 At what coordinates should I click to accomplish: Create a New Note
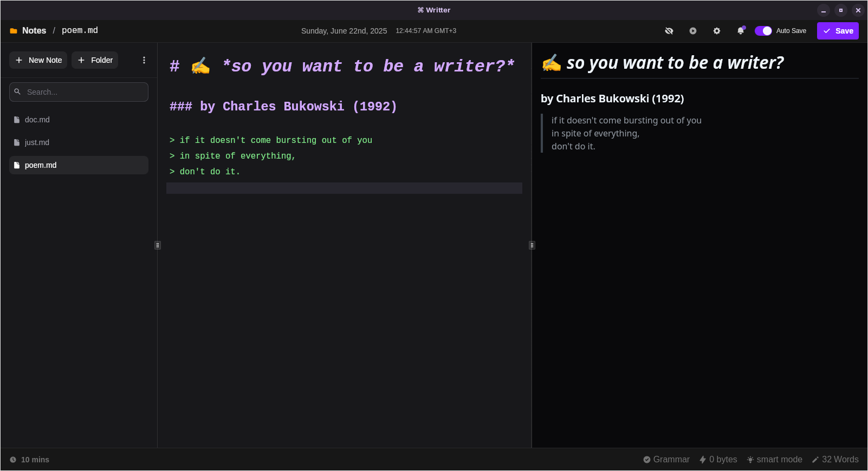pyautogui.click(x=38, y=60)
